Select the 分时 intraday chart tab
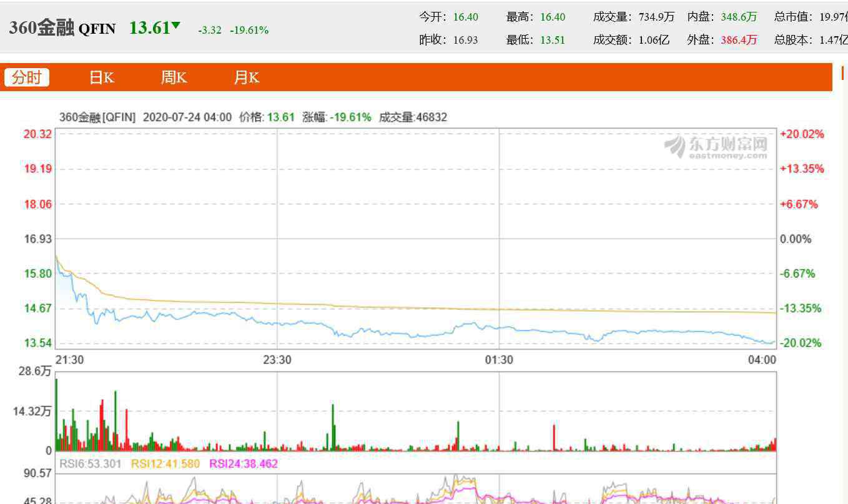This screenshot has width=848, height=504. point(27,77)
